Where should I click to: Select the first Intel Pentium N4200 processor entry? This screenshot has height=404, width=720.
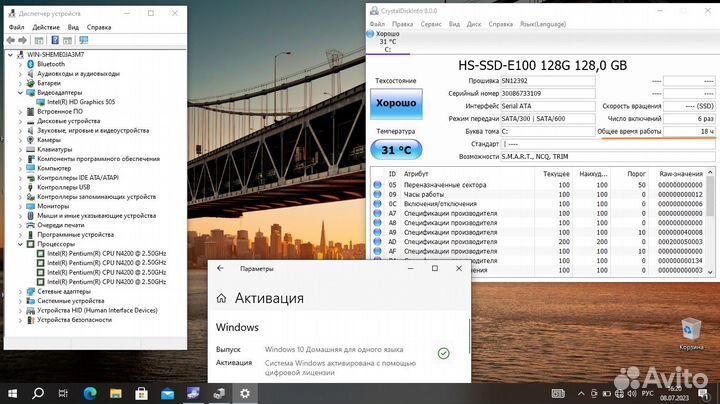pyautogui.click(x=107, y=253)
